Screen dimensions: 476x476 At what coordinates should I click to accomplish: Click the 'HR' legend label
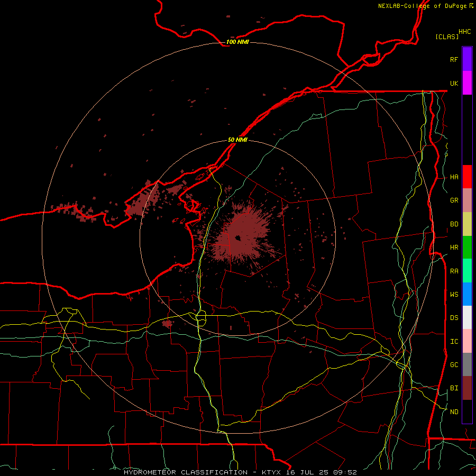click(x=454, y=248)
